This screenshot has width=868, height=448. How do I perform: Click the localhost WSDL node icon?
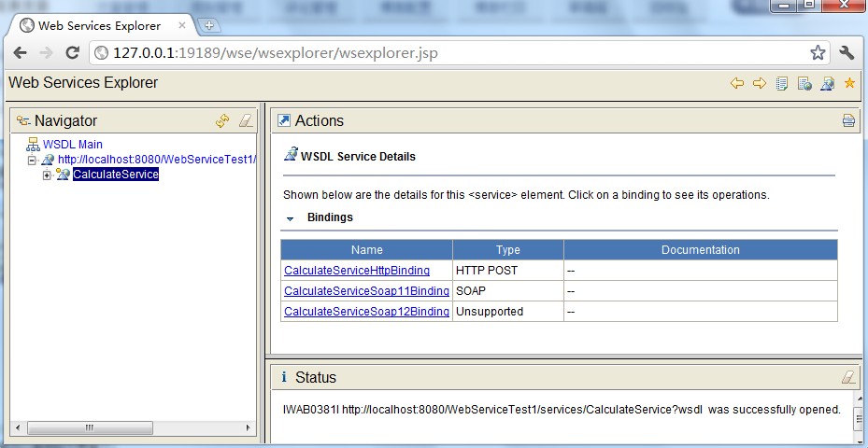[49, 160]
